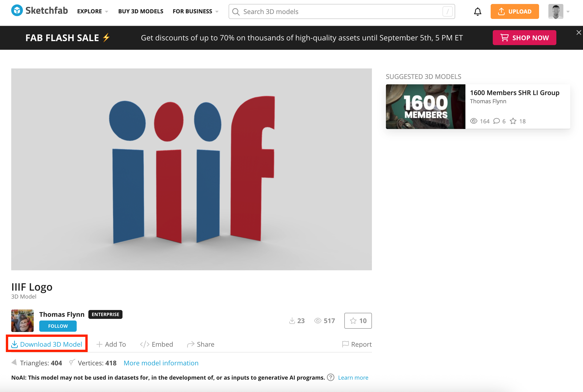Open Buy 3D Models menu item
Image resolution: width=583 pixels, height=392 pixels.
tap(140, 11)
